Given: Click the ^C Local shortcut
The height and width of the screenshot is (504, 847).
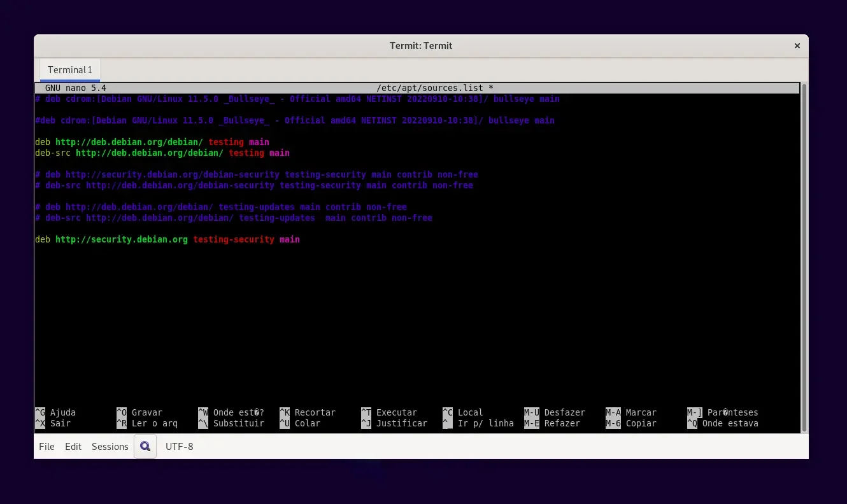Looking at the screenshot, I should point(463,412).
